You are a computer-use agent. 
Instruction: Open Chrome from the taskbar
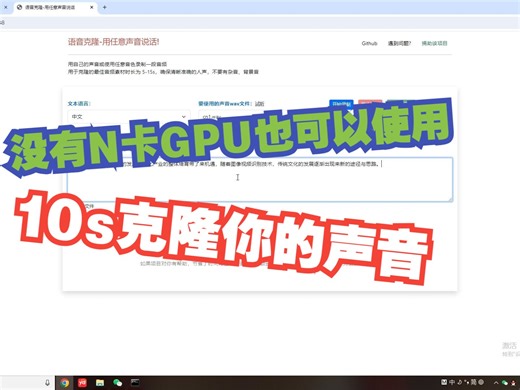click(65, 383)
